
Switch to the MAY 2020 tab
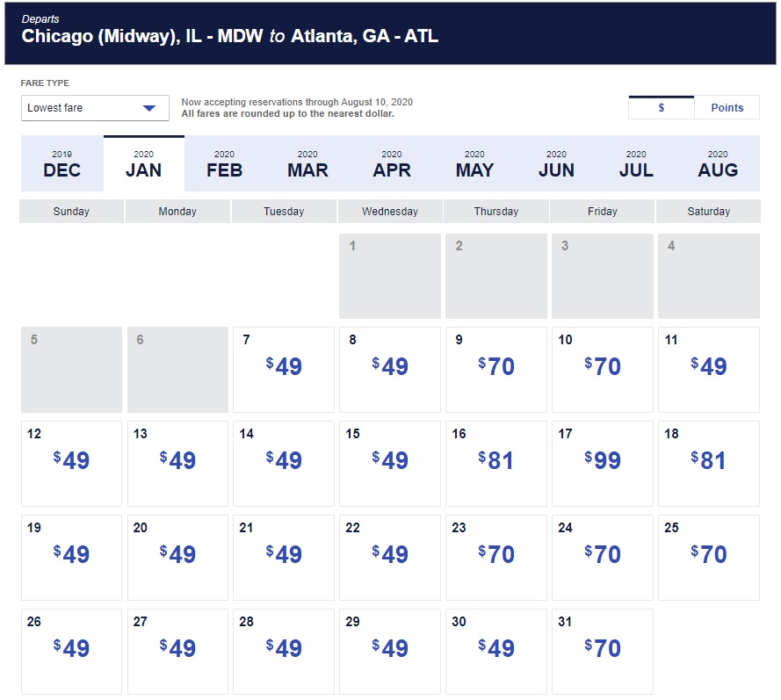pyautogui.click(x=474, y=164)
